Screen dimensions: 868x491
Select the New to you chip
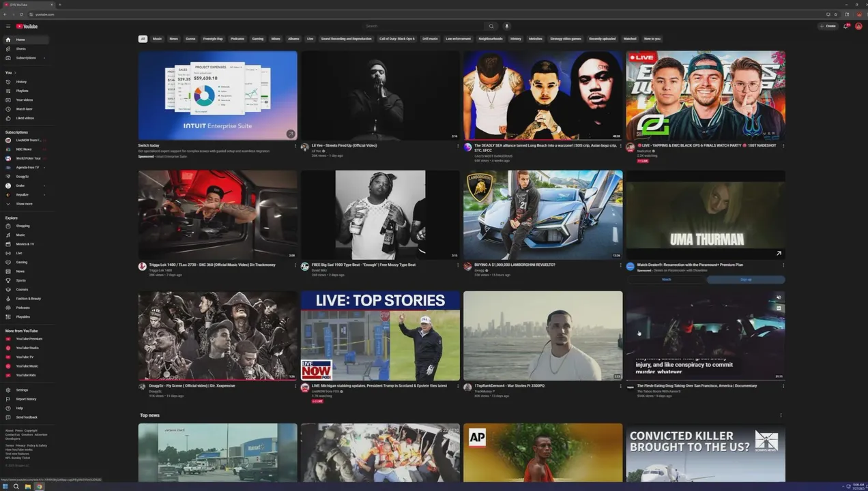click(x=652, y=39)
